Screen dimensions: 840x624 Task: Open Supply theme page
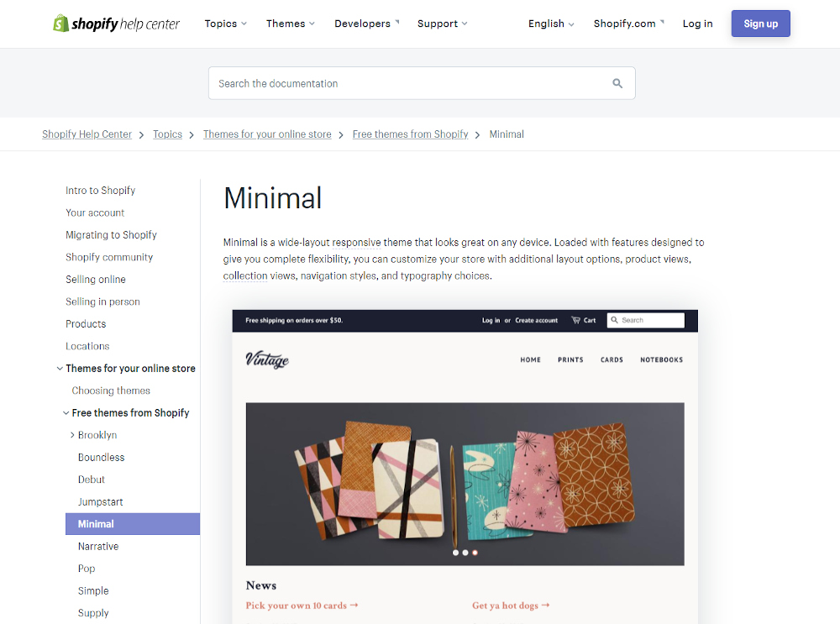click(x=93, y=613)
